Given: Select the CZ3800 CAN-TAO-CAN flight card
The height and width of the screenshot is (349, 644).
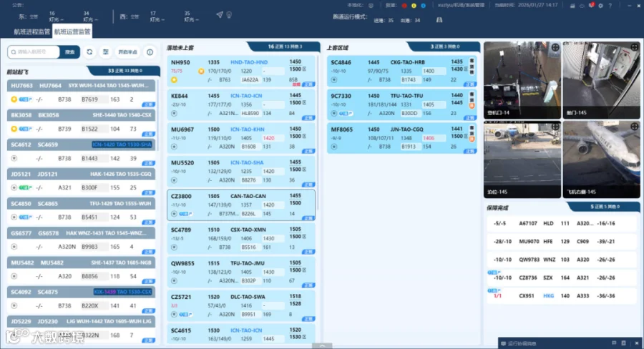Looking at the screenshot, I should pos(241,205).
